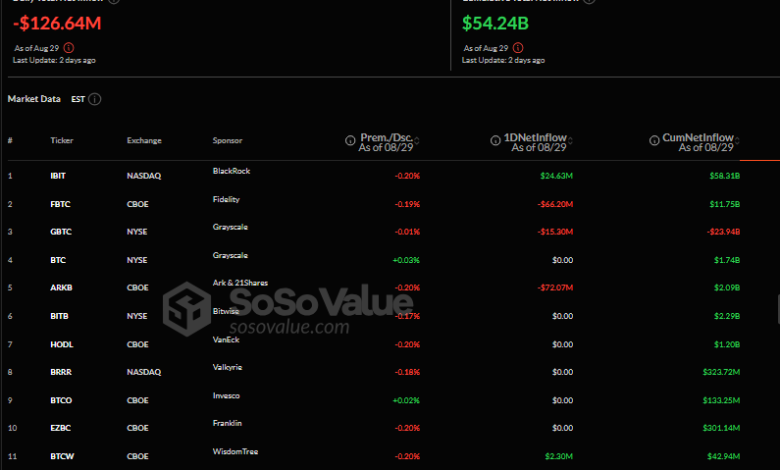Click the Fidelity sponsor name
Viewport: 780px width, 470px height.
tap(226, 199)
